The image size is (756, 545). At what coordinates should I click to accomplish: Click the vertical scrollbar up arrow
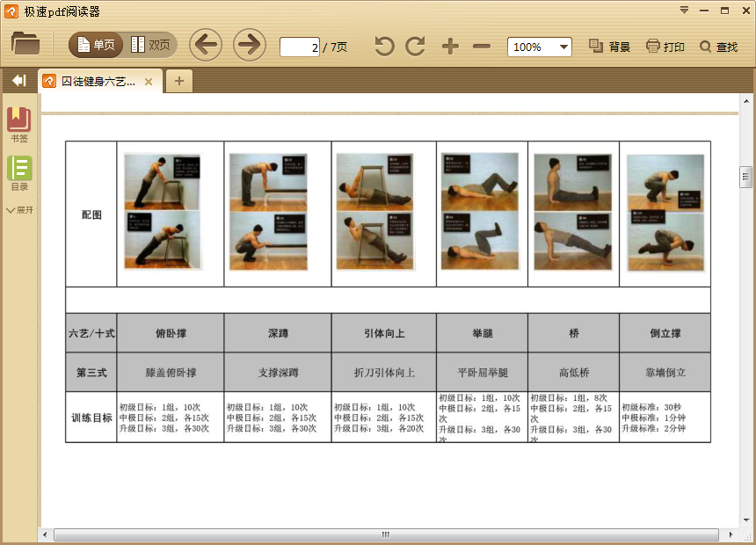coord(746,101)
